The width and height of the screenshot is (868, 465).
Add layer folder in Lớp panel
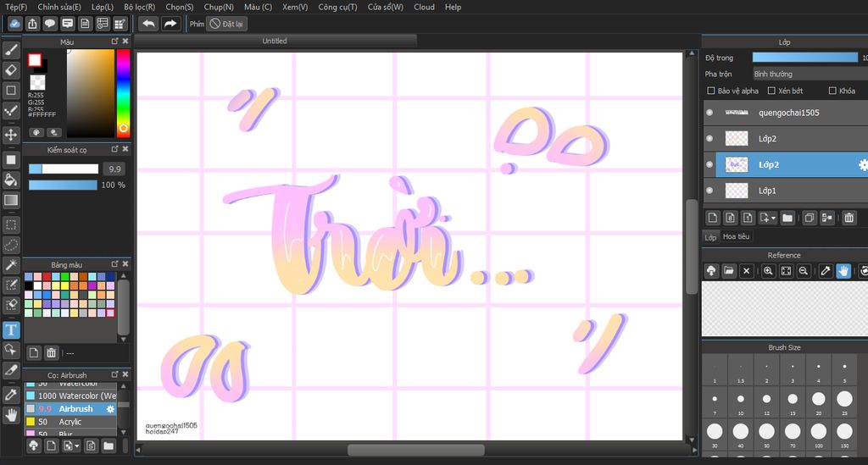(787, 218)
